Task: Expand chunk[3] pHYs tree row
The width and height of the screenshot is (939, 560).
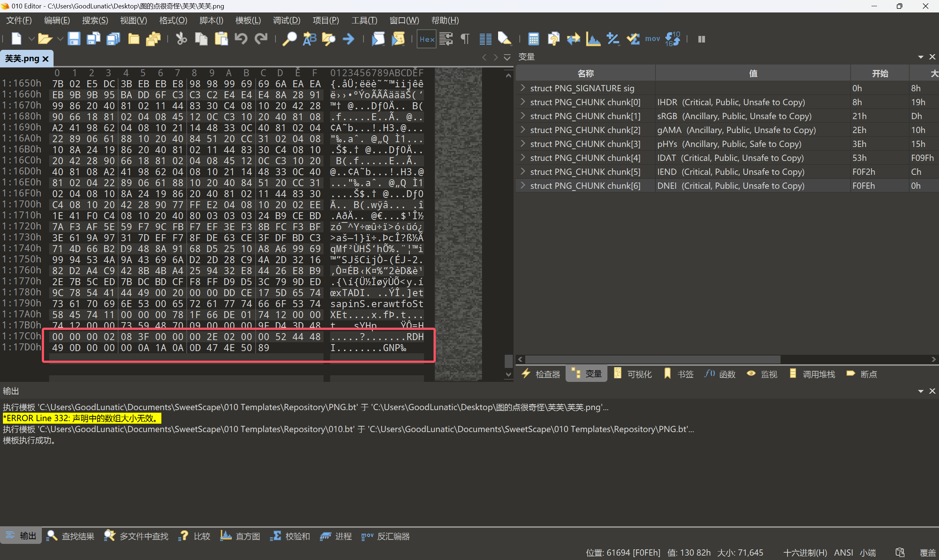Action: [523, 144]
